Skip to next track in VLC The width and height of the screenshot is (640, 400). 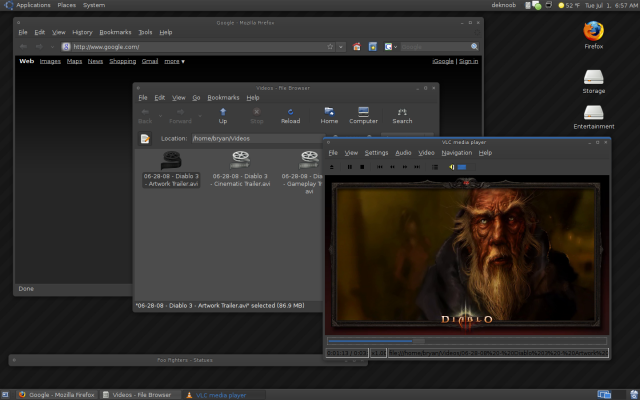point(417,167)
